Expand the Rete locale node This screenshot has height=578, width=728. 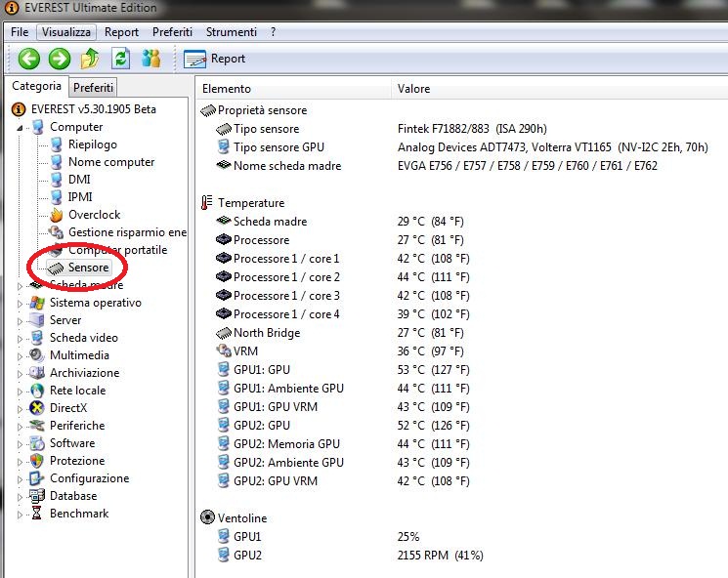pyautogui.click(x=20, y=392)
